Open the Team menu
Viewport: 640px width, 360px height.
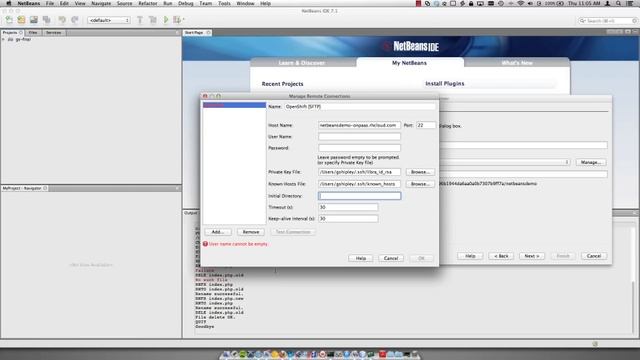tap(205, 3)
